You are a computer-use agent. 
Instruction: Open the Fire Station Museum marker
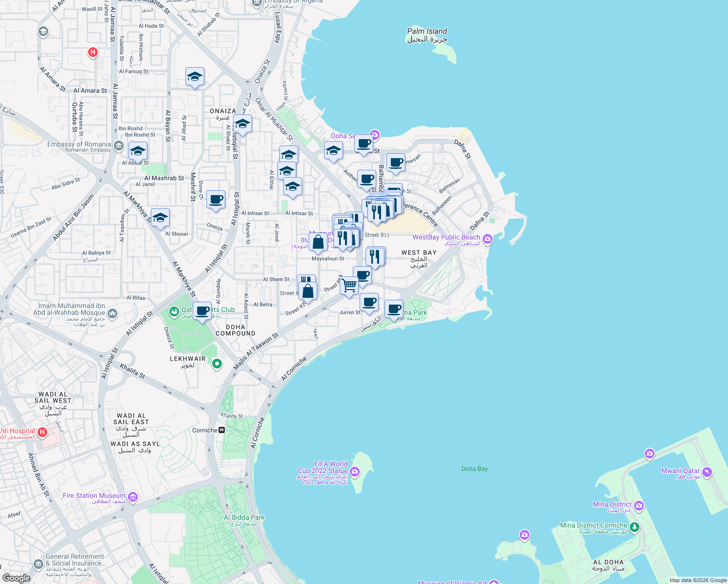click(x=131, y=496)
